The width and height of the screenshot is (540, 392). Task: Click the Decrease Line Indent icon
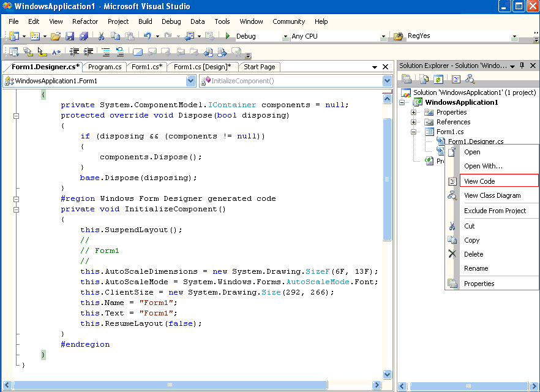74,51
